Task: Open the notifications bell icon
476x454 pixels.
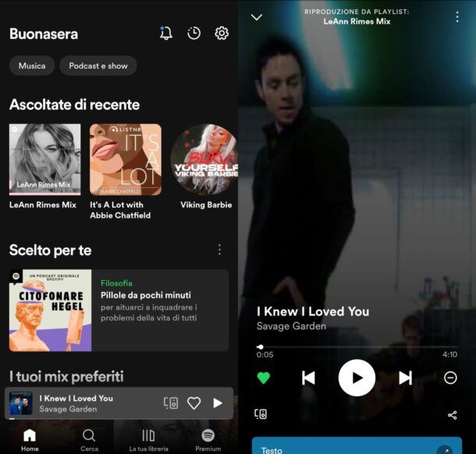Action: pos(166,33)
